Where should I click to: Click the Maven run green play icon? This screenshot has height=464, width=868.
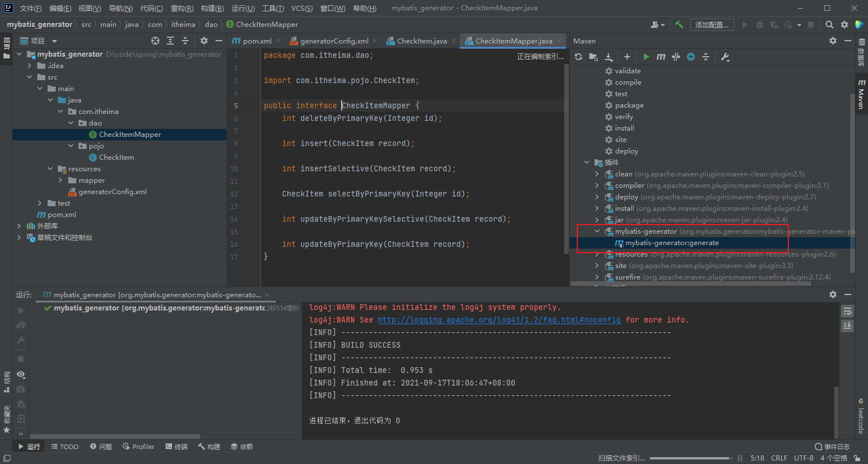[646, 57]
